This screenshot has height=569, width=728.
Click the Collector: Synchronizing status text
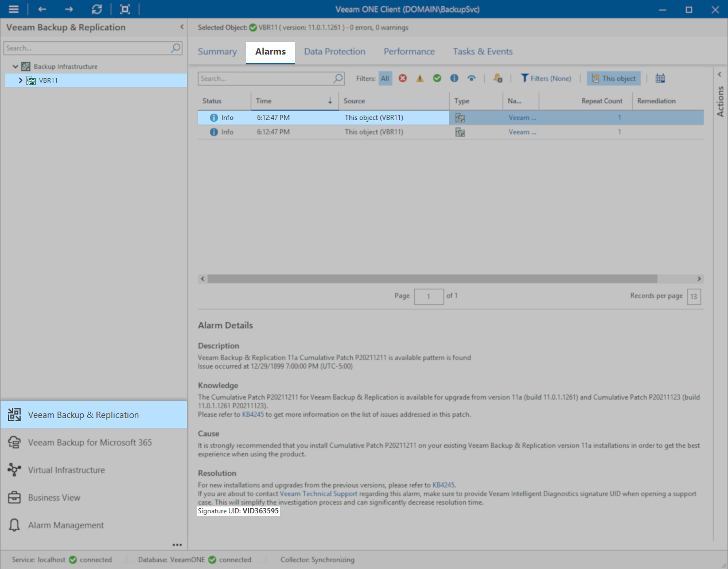point(317,560)
